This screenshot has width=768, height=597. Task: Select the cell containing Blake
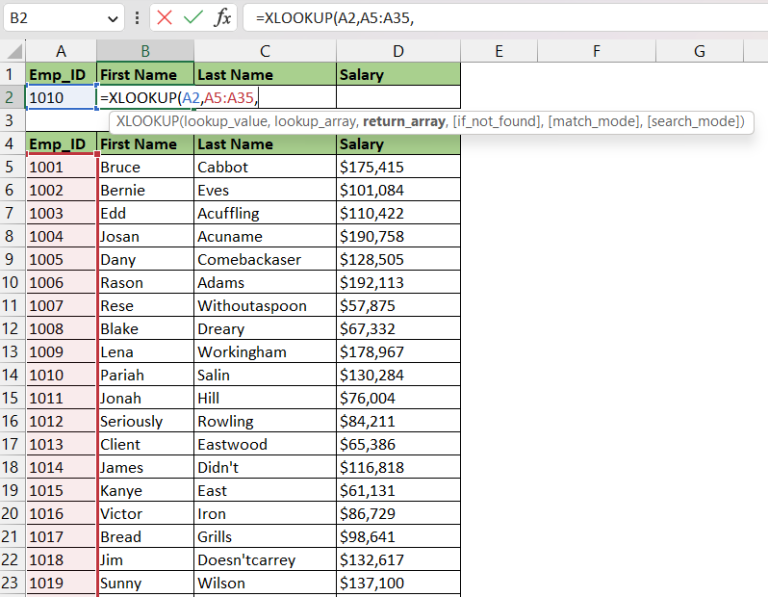pyautogui.click(x=145, y=329)
